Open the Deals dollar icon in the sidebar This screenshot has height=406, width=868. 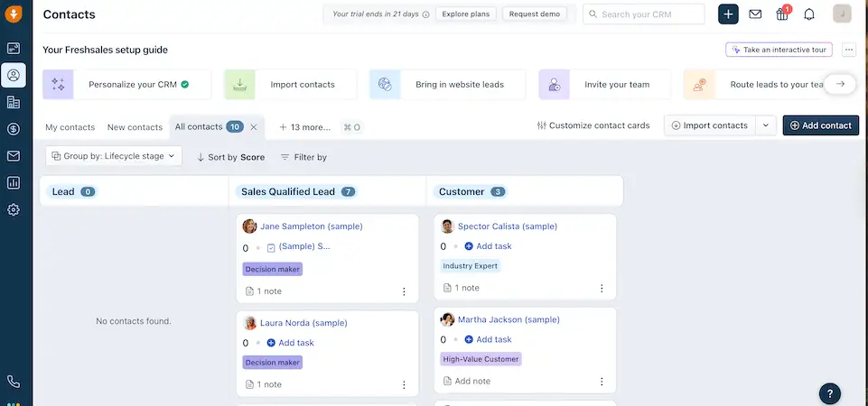tap(14, 129)
